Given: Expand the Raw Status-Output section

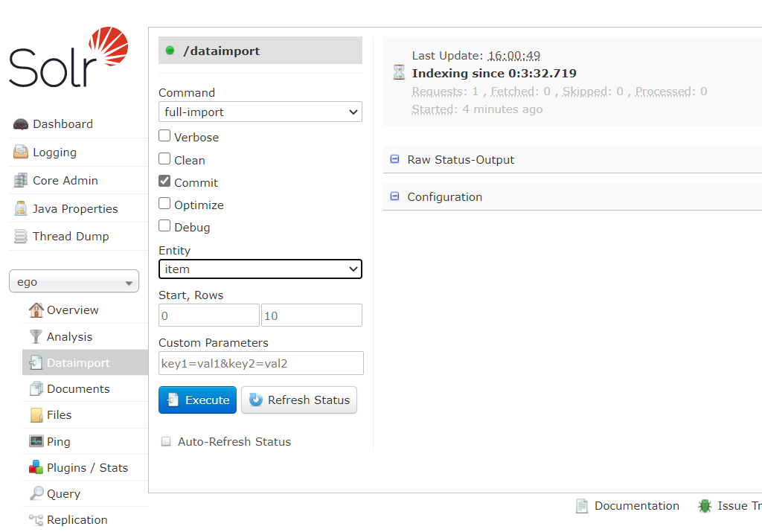Looking at the screenshot, I should click(x=461, y=160).
